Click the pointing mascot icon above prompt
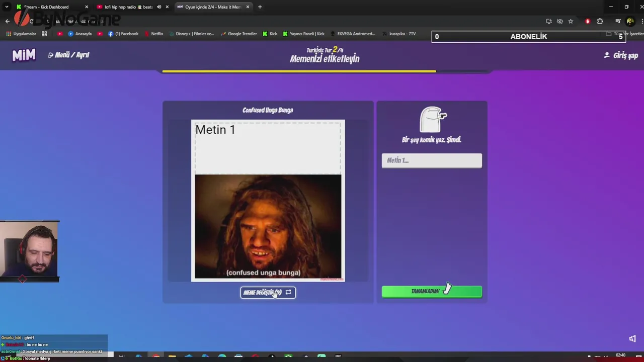The width and height of the screenshot is (644, 362). [x=432, y=119]
